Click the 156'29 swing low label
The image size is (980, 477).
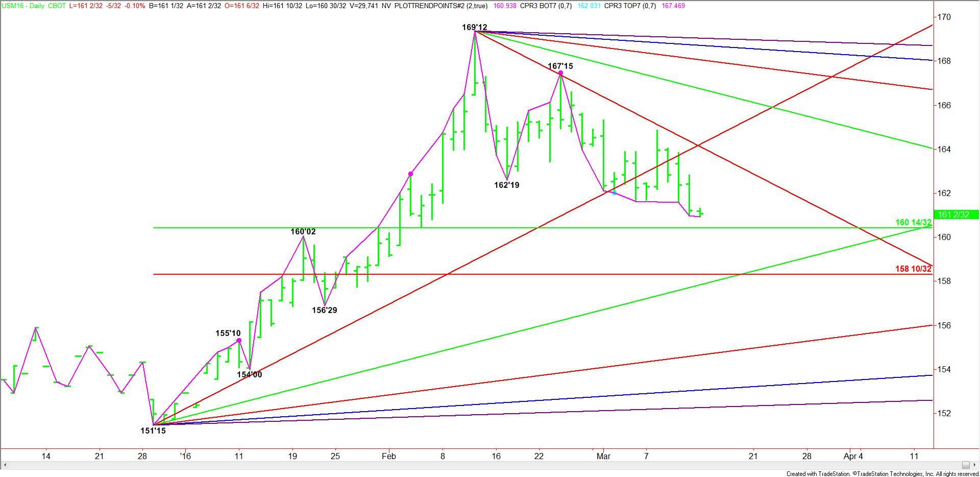click(325, 311)
